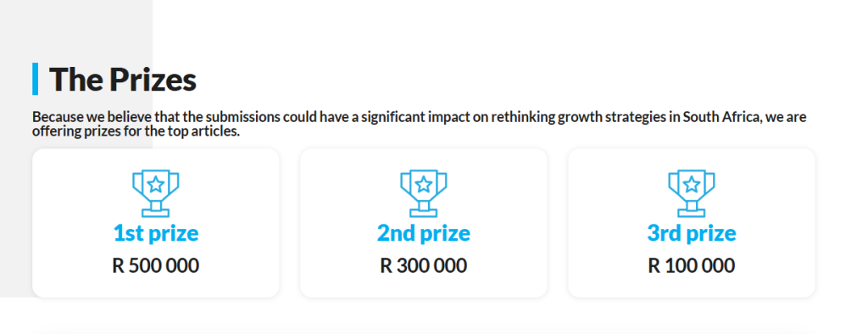Open the "3rd prize" blue heading
Screen dimensions: 868x334
point(692,233)
